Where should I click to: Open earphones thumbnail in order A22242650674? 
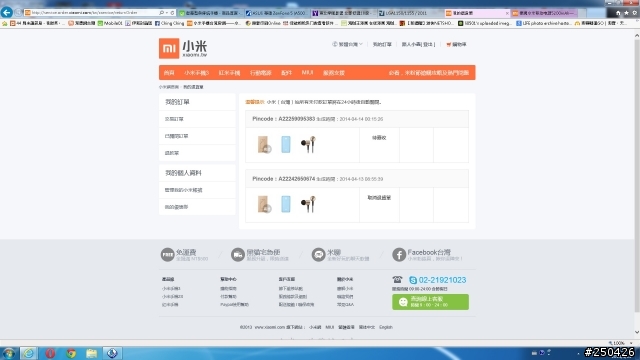pyautogui.click(x=308, y=204)
